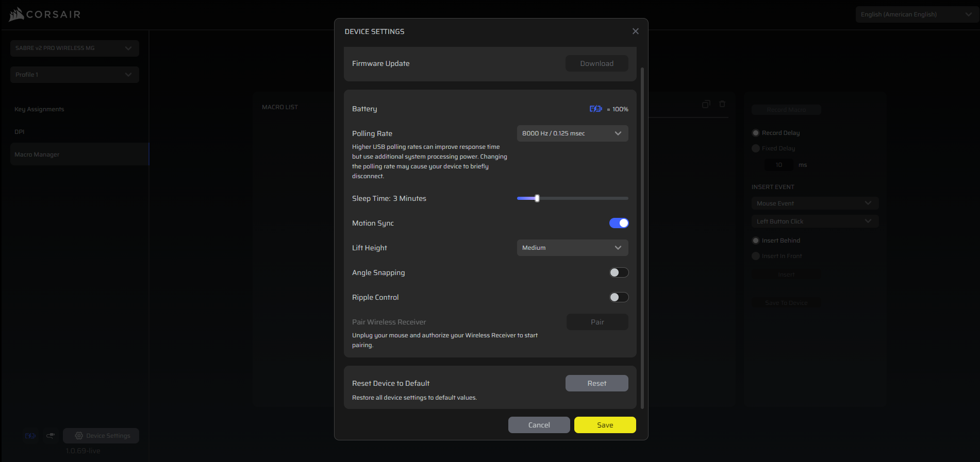Click the Corsair sails logo
Screen dimensions: 980x462
[x=16, y=14]
